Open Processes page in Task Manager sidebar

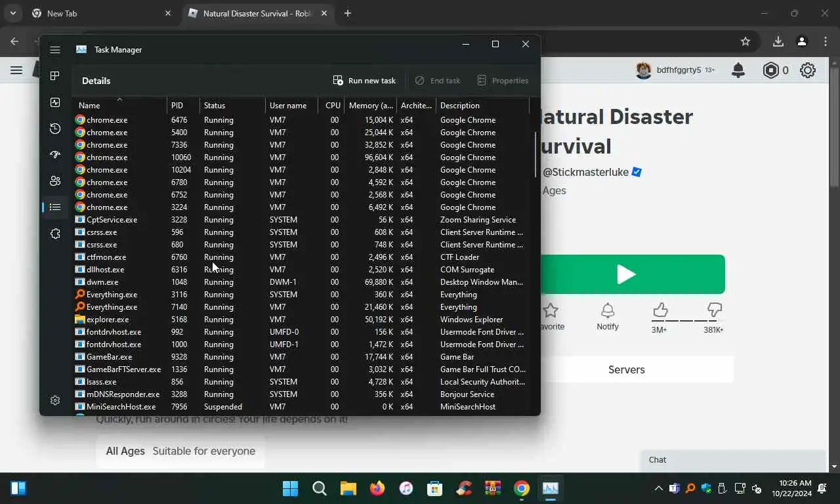click(x=55, y=76)
